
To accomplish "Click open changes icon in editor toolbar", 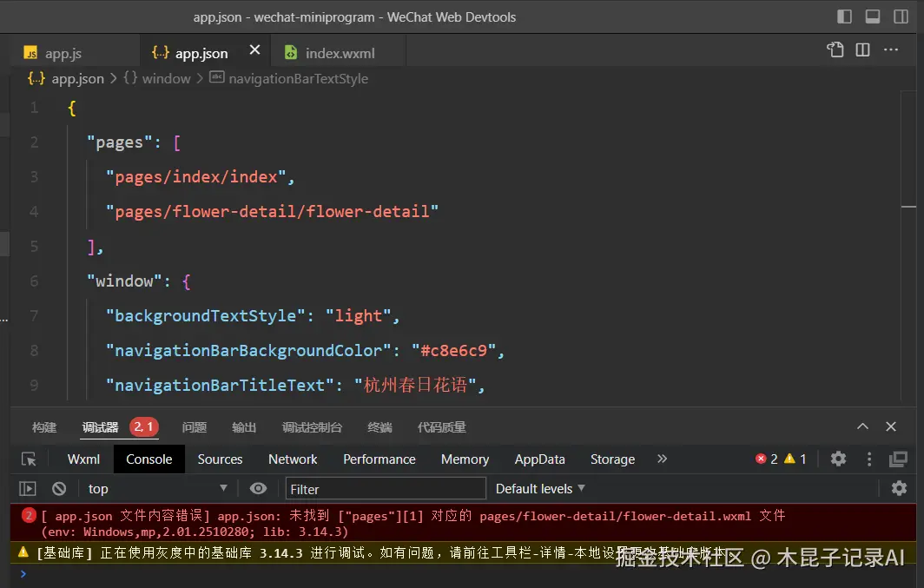I will 835,50.
